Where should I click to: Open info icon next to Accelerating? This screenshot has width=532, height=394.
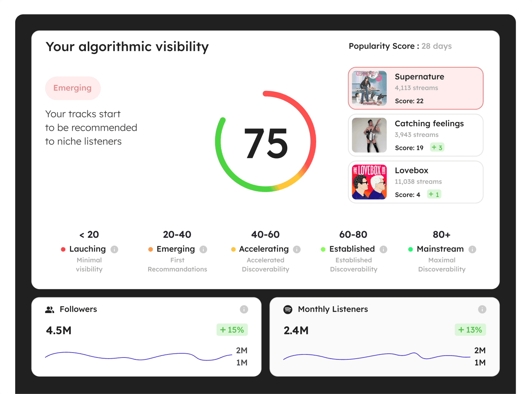[297, 249]
